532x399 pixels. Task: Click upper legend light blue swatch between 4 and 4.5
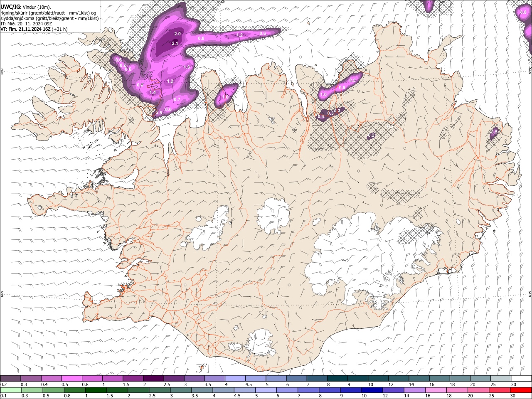[x=235, y=378]
